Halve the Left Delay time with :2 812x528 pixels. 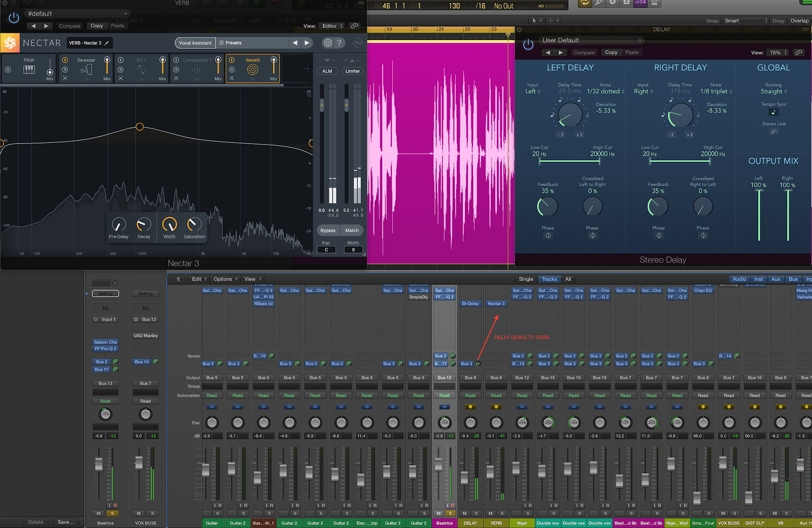(561, 135)
